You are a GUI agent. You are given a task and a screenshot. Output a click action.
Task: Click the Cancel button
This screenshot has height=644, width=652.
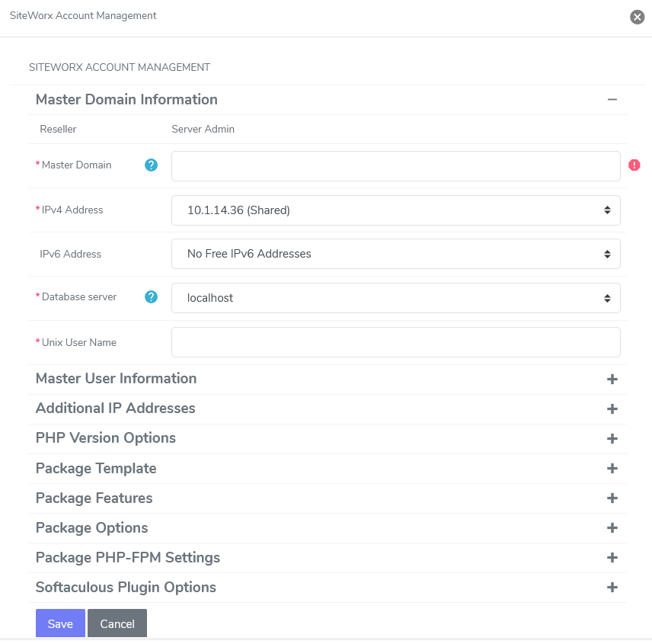pos(117,623)
